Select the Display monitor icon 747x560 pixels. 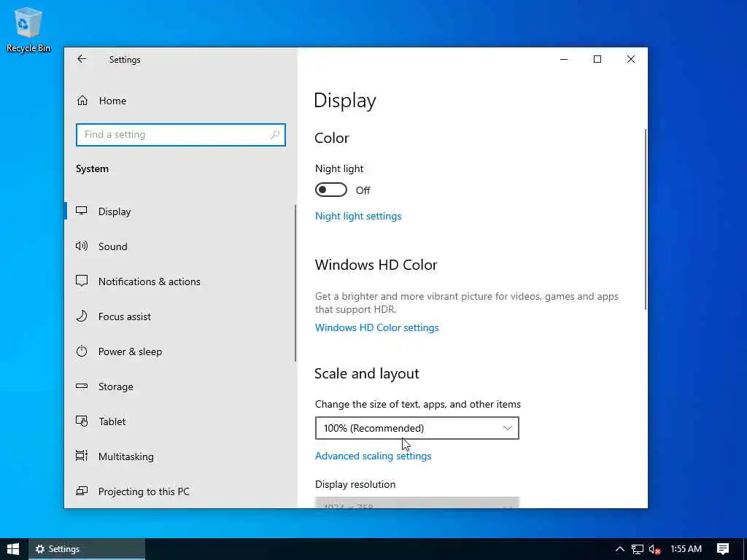coord(82,211)
